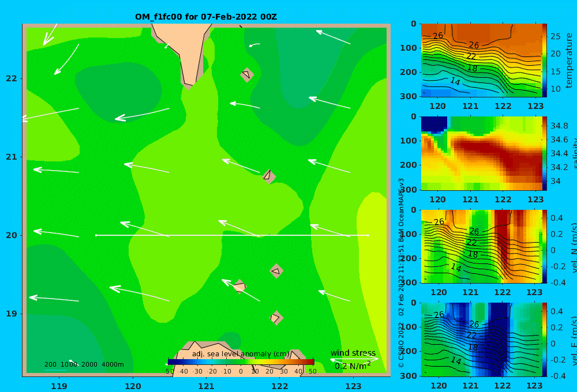Click the -0.4 value on vel. E colorbar
Image resolution: width=577 pixels, height=392 pixels.
pos(558,375)
